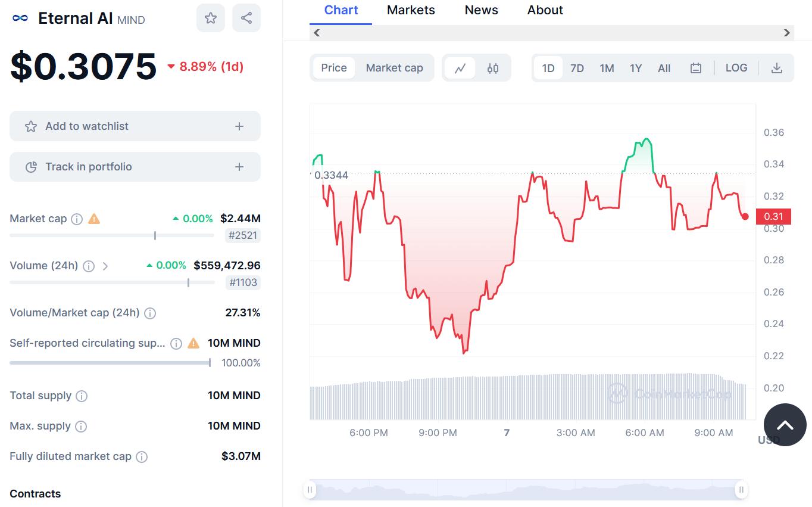This screenshot has width=812, height=507.
Task: Click the scroll-to-top arrow button
Action: [x=785, y=425]
